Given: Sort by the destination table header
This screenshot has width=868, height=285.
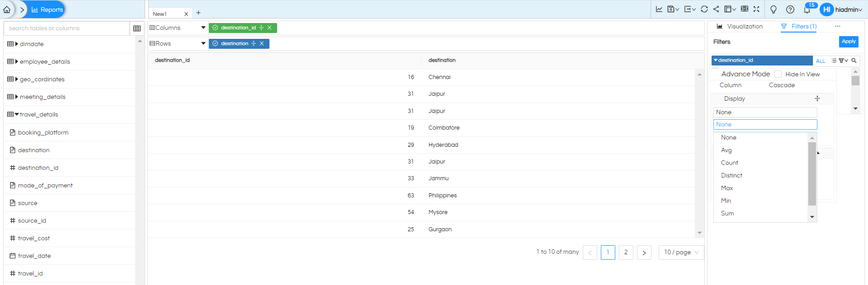Looking at the screenshot, I should point(442,60).
